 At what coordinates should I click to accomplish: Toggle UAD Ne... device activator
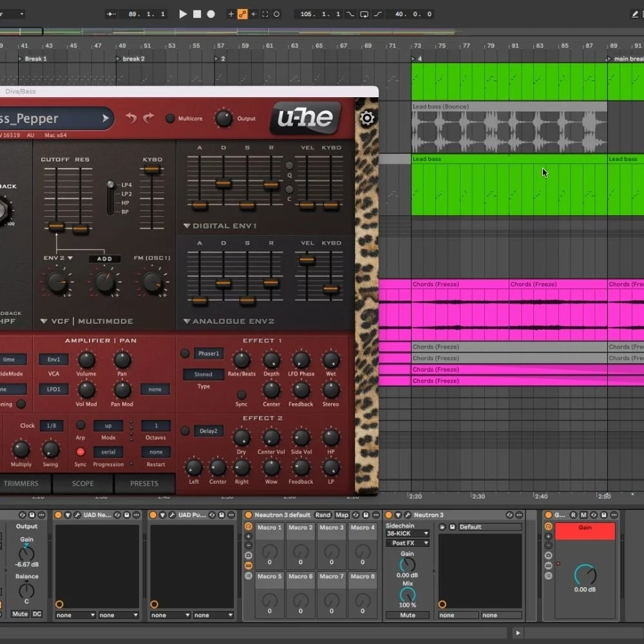58,515
